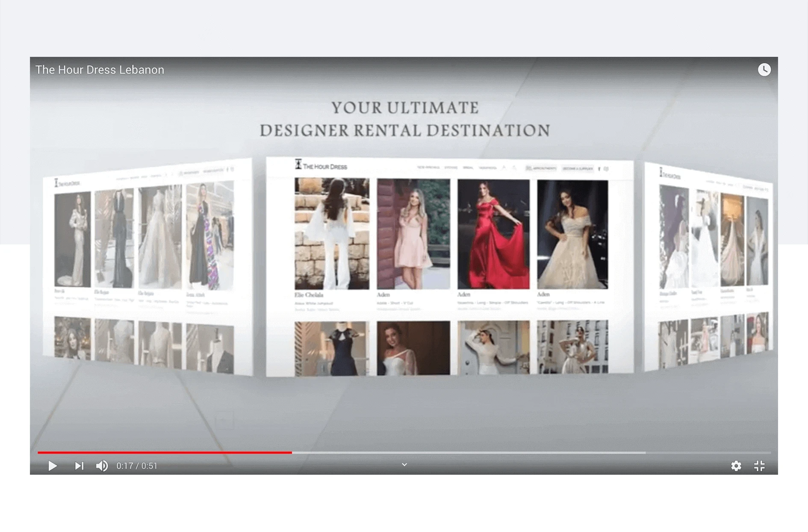Viewport: 808px width, 532px height.
Task: Open the video settings gear
Action: [x=736, y=466]
